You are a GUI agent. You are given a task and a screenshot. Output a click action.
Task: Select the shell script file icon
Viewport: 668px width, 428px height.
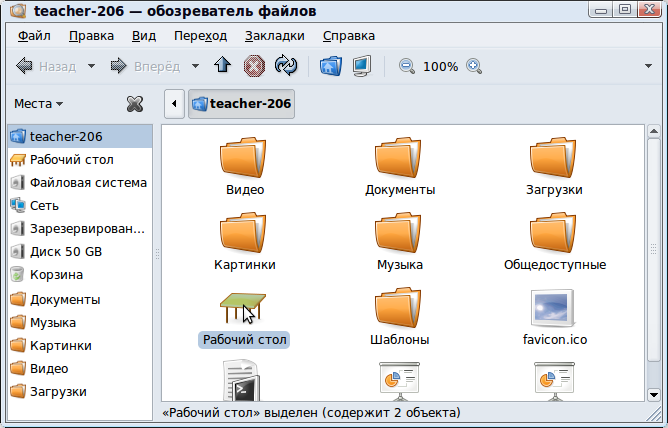[241, 380]
